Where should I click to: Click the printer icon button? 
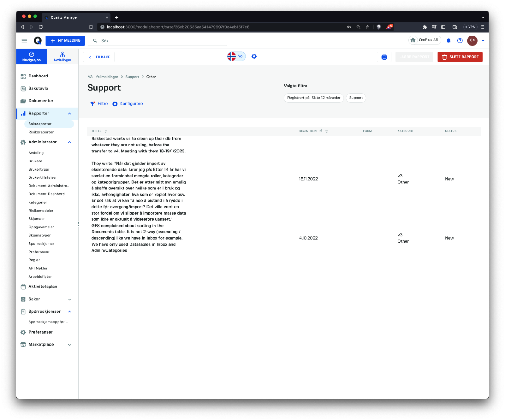(384, 57)
